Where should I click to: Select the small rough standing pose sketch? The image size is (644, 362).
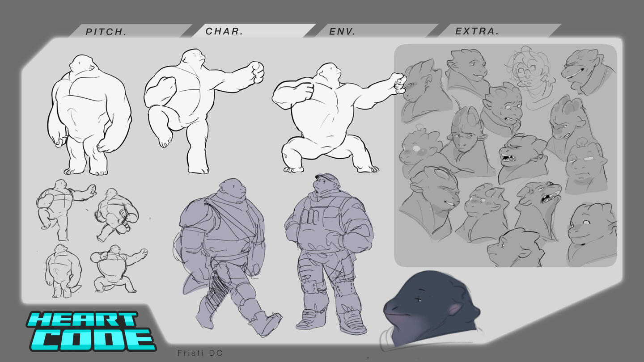[x=63, y=270]
